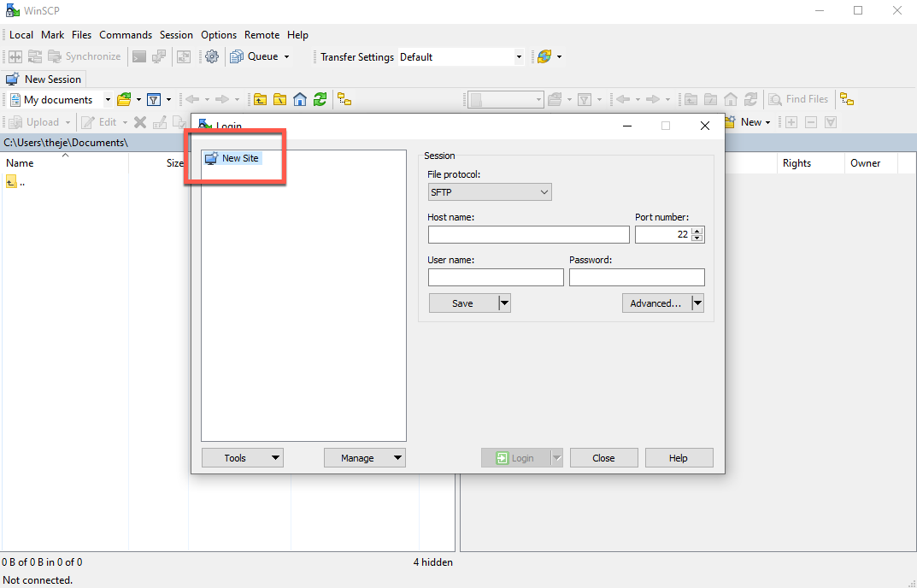The height and width of the screenshot is (588, 917).
Task: Click into the User name field
Action: tap(496, 277)
